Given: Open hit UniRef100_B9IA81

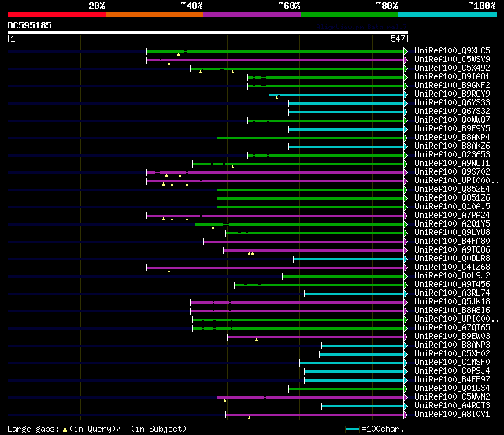Looking at the screenshot, I should pyautogui.click(x=452, y=77).
